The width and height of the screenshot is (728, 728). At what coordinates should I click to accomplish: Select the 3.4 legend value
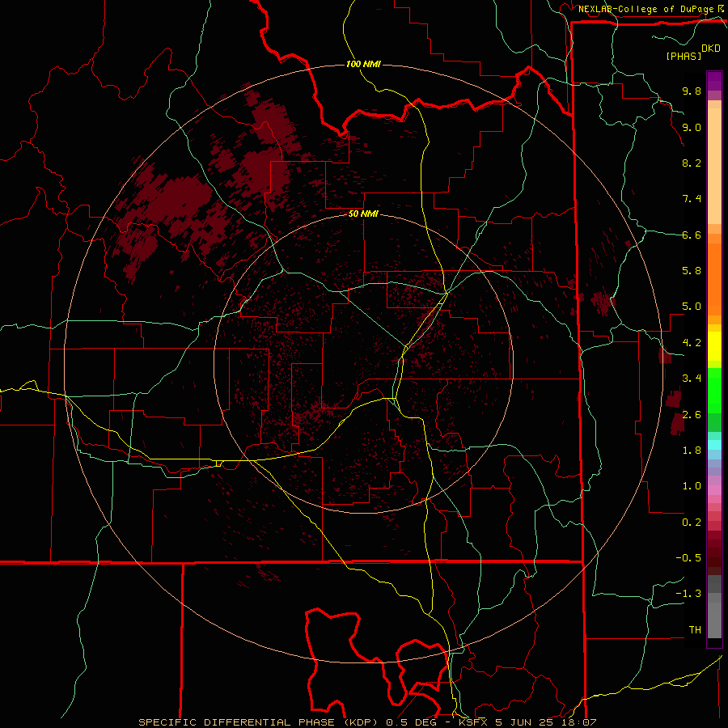692,379
